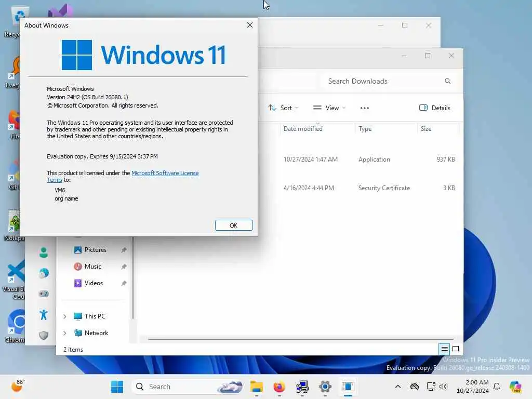Open the network icon in system tray
This screenshot has width=532, height=399.
pos(431,387)
